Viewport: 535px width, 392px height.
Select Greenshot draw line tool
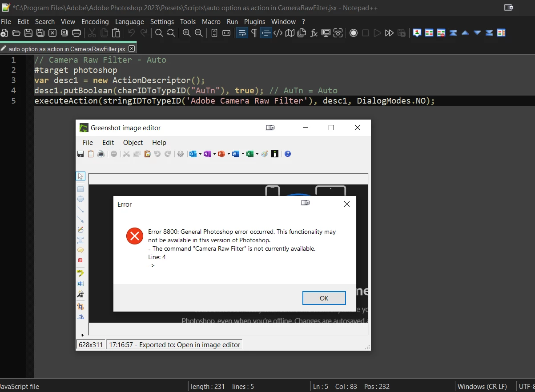pyautogui.click(x=80, y=209)
